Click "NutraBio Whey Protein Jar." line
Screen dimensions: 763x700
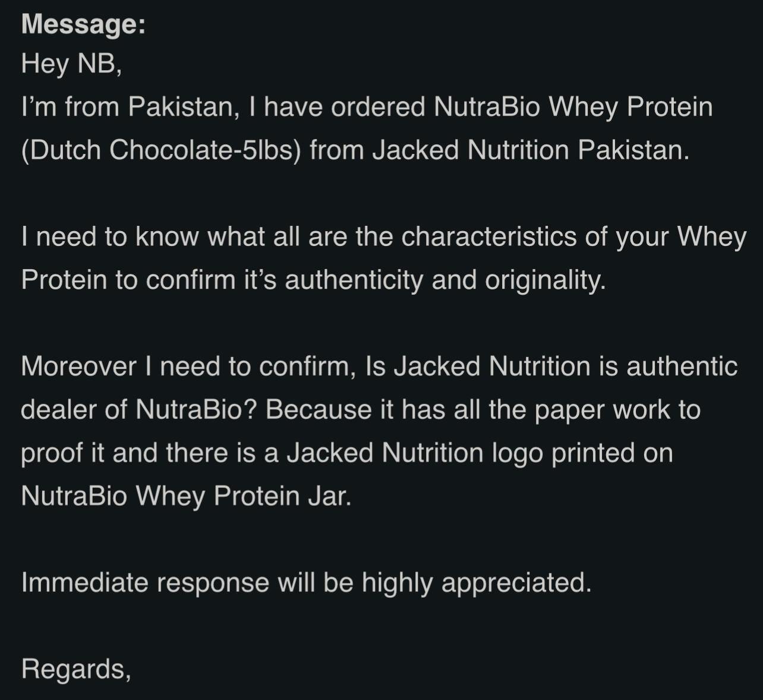point(186,496)
